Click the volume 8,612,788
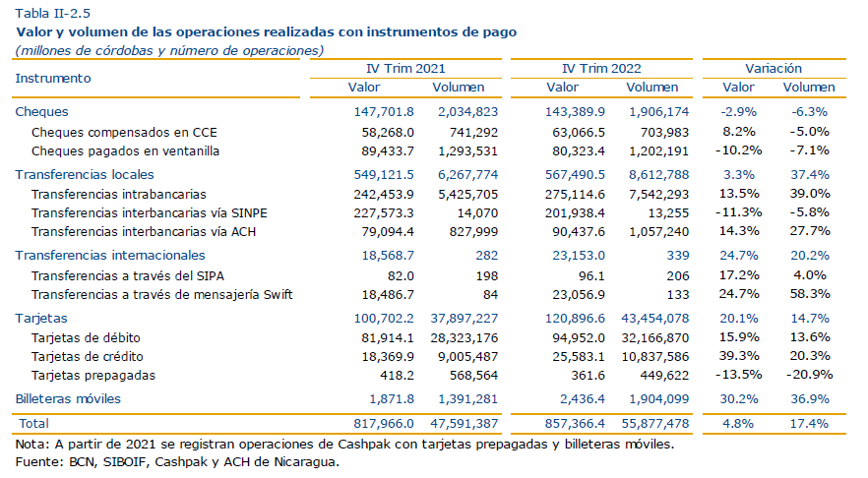 [658, 175]
